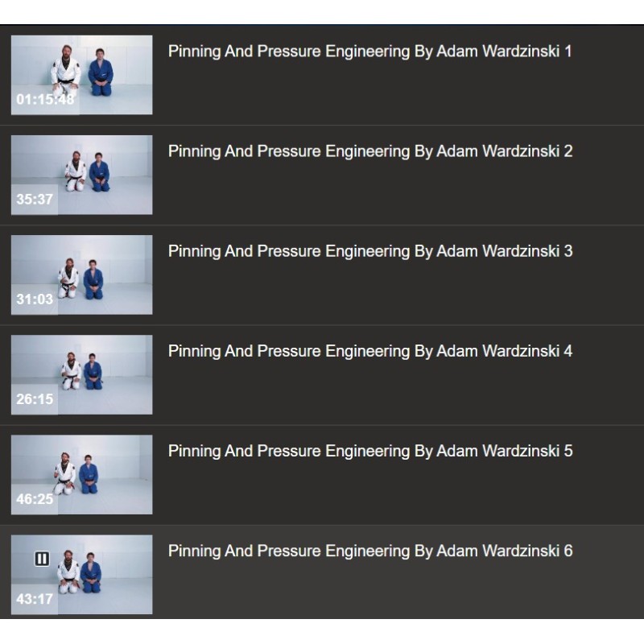Screen dimensions: 644x644
Task: Select title Pinning And Pressure Engineering By Adam Wardzinski 1
Action: [x=369, y=52]
